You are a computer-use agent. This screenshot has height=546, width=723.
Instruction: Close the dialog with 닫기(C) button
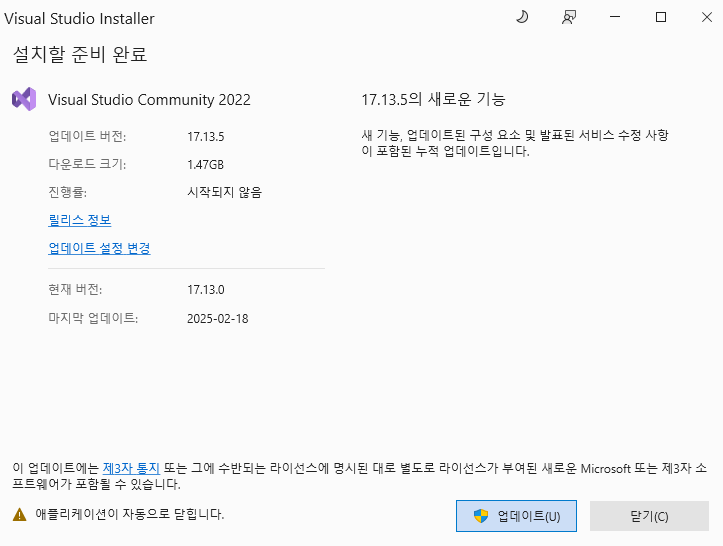click(649, 516)
